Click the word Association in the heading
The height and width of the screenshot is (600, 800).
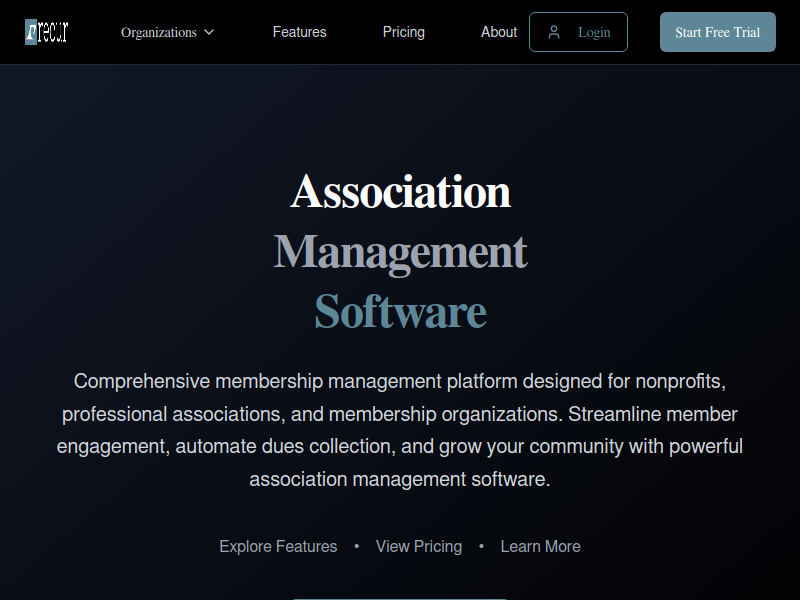(401, 192)
